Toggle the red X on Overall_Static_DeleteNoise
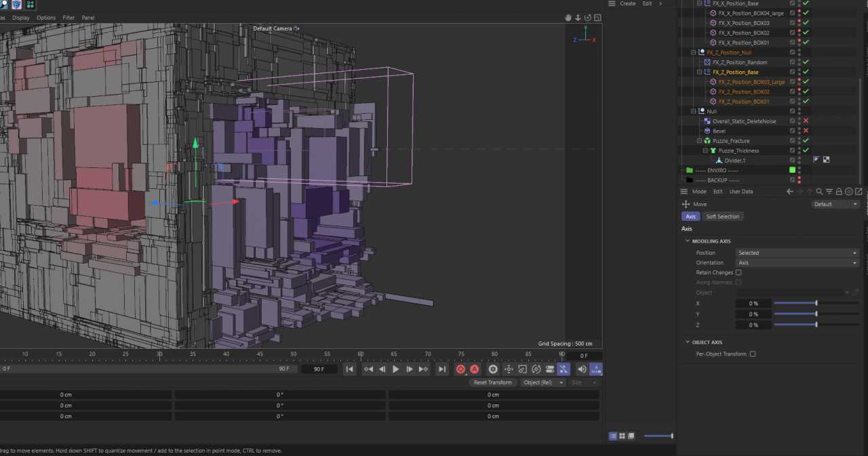 pyautogui.click(x=806, y=121)
